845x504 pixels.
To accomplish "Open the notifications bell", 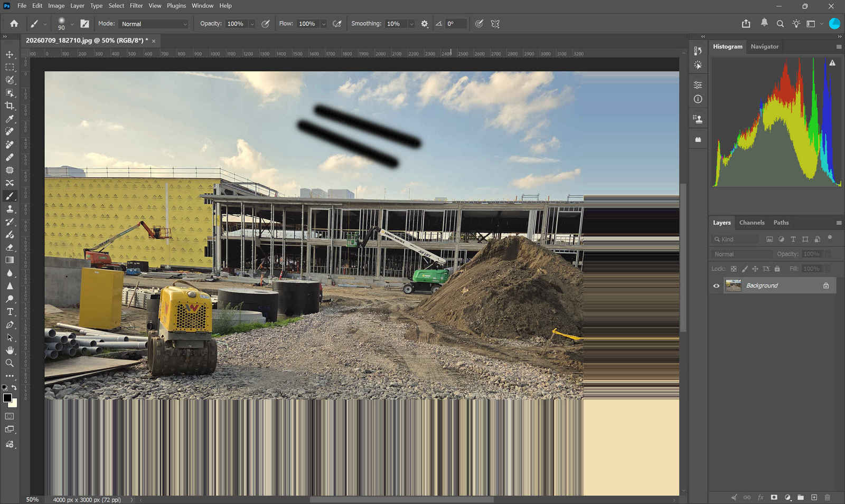I will 764,23.
